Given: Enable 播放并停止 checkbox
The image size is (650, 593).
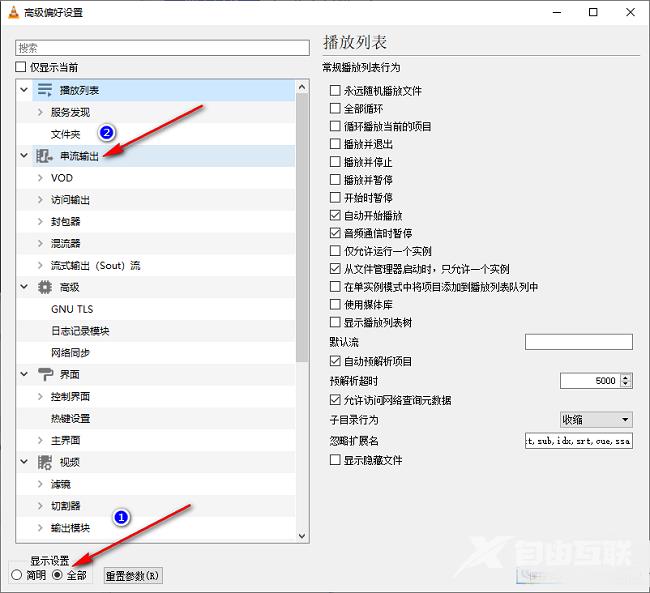Looking at the screenshot, I should coord(335,162).
